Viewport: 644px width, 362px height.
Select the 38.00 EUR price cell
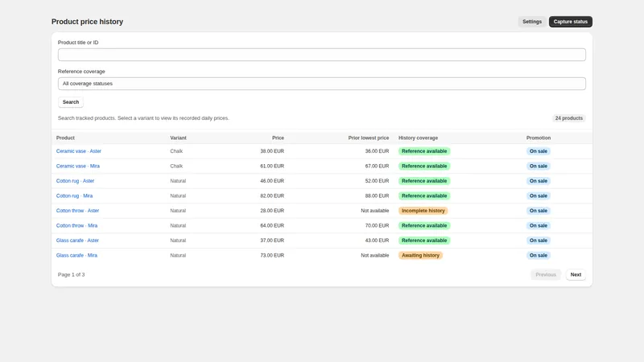(x=272, y=151)
